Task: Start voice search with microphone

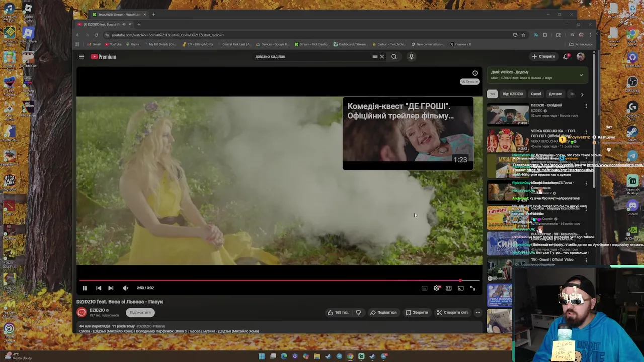Action: [411, 57]
